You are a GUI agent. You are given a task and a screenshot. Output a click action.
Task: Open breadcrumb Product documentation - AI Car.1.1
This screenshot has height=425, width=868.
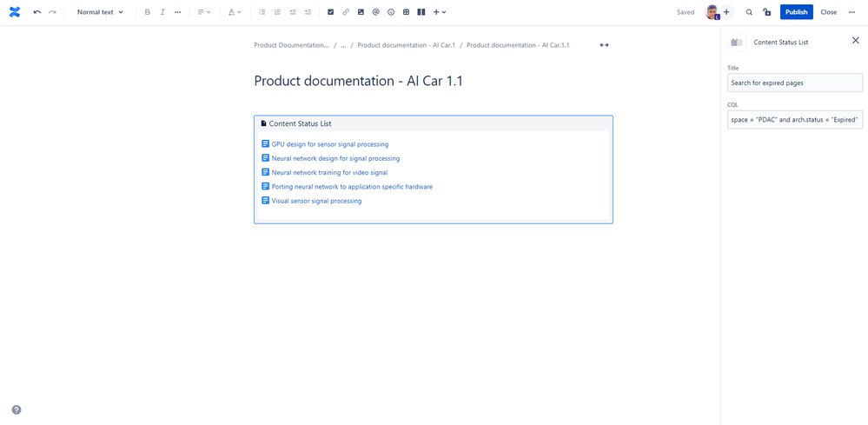(518, 45)
